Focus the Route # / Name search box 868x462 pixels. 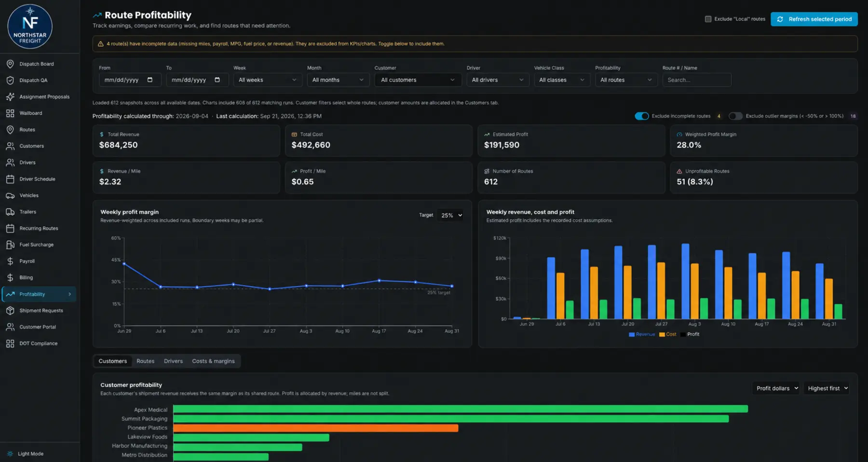(697, 80)
